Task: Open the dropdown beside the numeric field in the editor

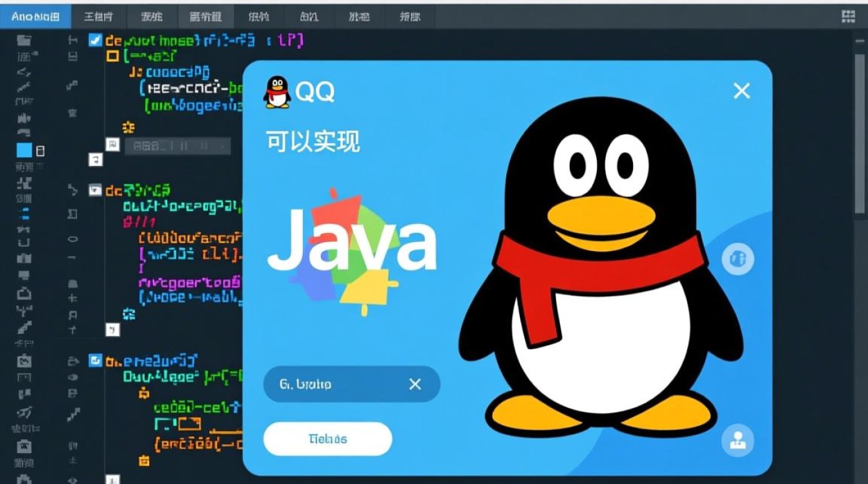Action: (x=222, y=146)
